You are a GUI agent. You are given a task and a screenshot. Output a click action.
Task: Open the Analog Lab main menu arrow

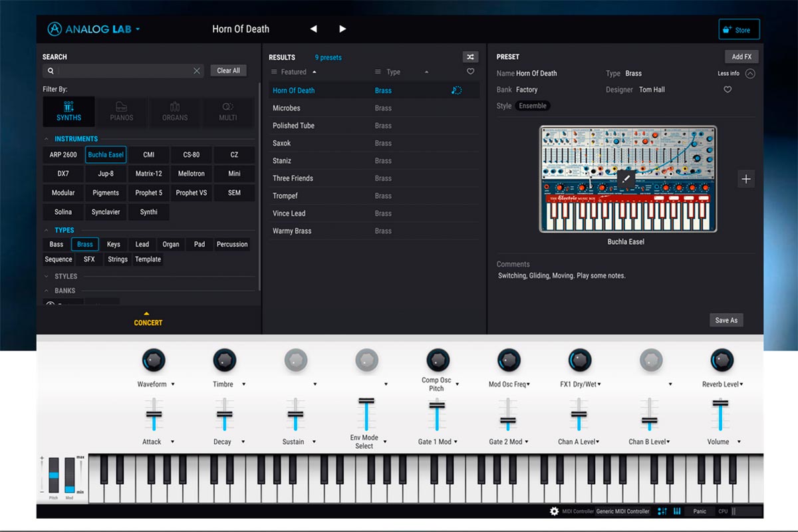(x=138, y=29)
